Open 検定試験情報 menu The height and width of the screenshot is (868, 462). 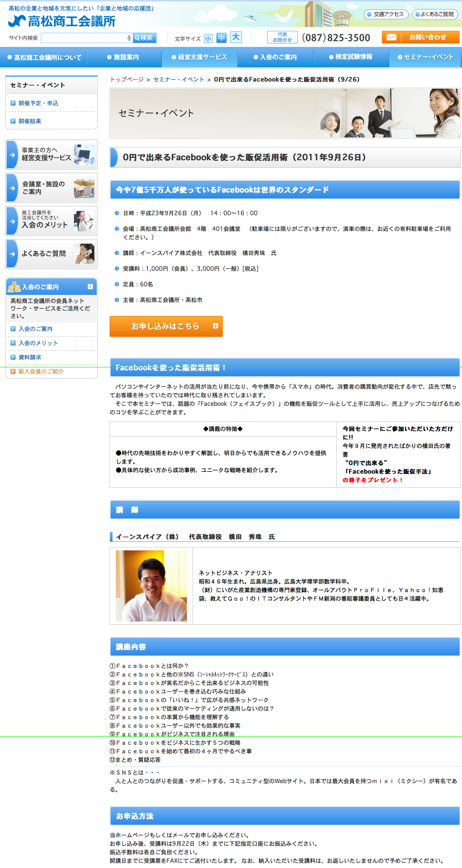pos(351,57)
